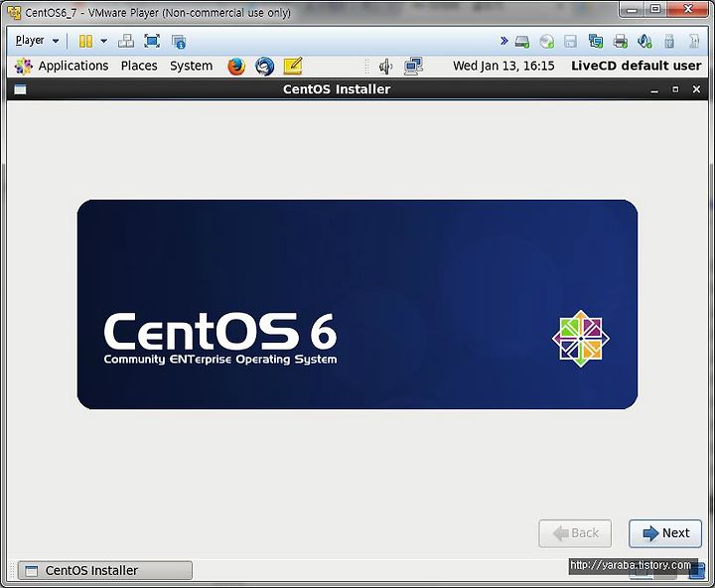The width and height of the screenshot is (715, 588).
Task: Click the USB device icon in VMware toolbar
Action: pos(669,42)
